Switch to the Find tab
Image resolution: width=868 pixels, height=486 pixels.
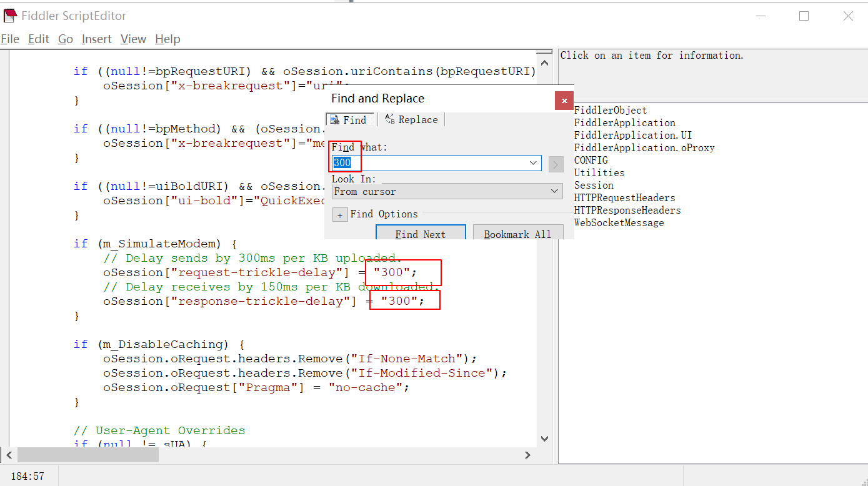point(350,119)
